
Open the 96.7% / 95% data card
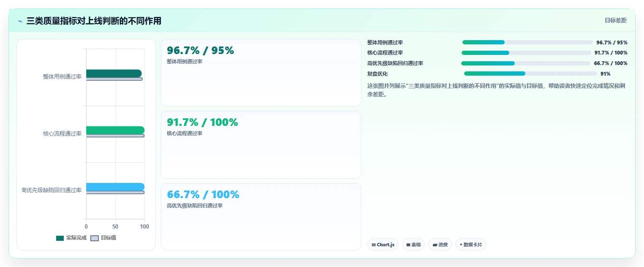(x=261, y=73)
